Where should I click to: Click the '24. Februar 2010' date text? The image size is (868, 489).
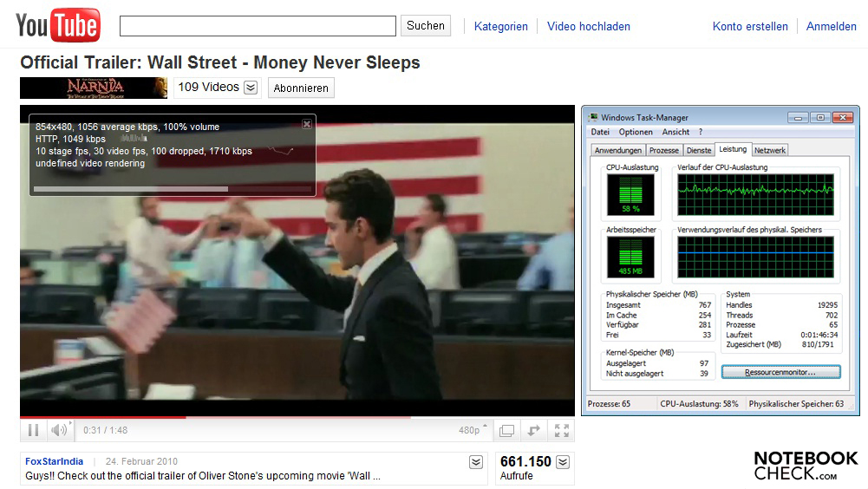click(141, 461)
